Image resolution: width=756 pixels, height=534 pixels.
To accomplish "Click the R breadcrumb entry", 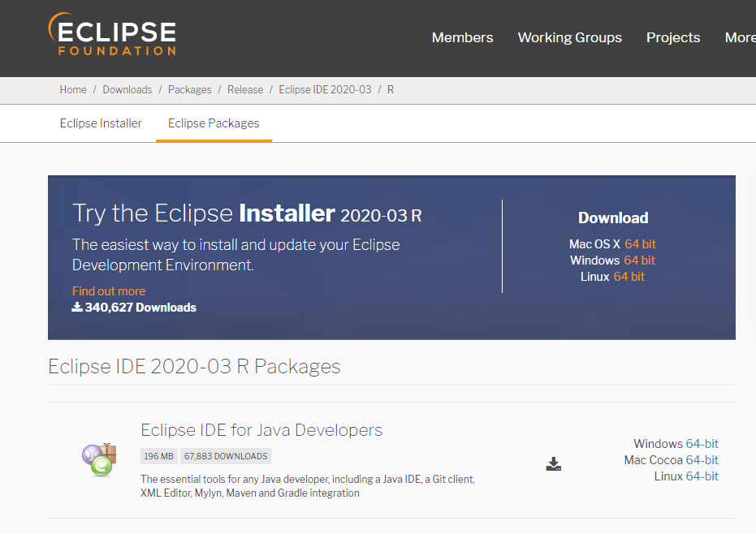I will click(391, 89).
